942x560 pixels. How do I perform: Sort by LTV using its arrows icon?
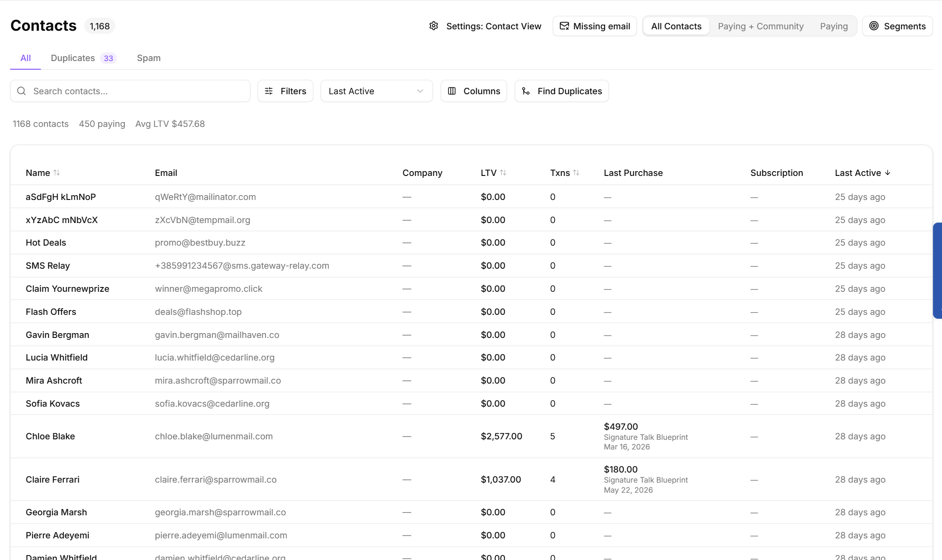(503, 173)
